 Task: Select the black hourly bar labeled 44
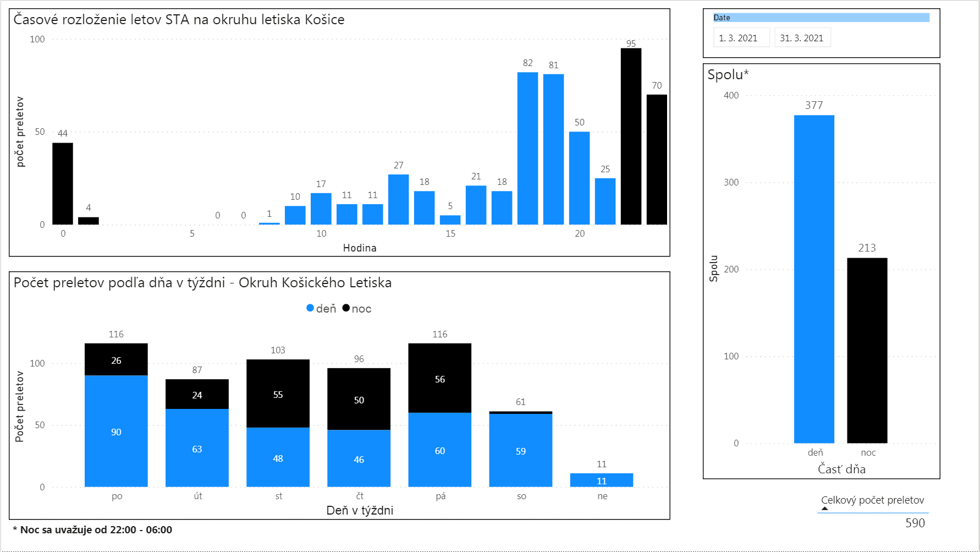63,183
